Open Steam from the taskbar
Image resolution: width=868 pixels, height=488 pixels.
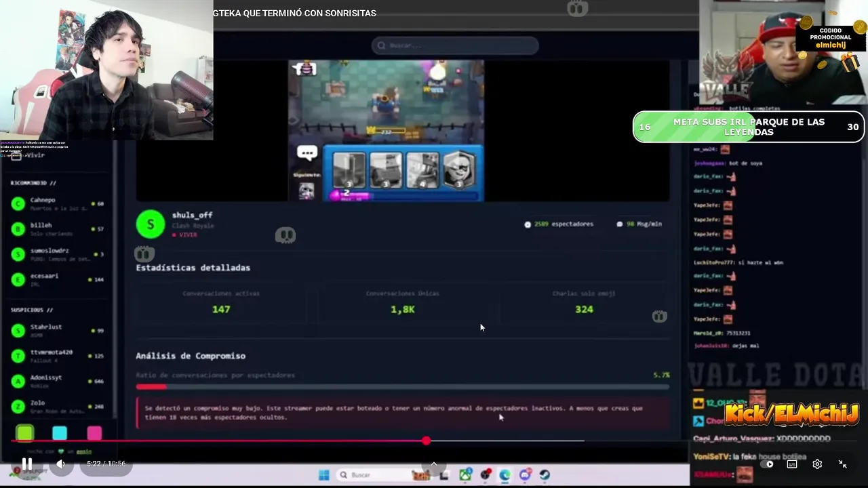point(545,475)
